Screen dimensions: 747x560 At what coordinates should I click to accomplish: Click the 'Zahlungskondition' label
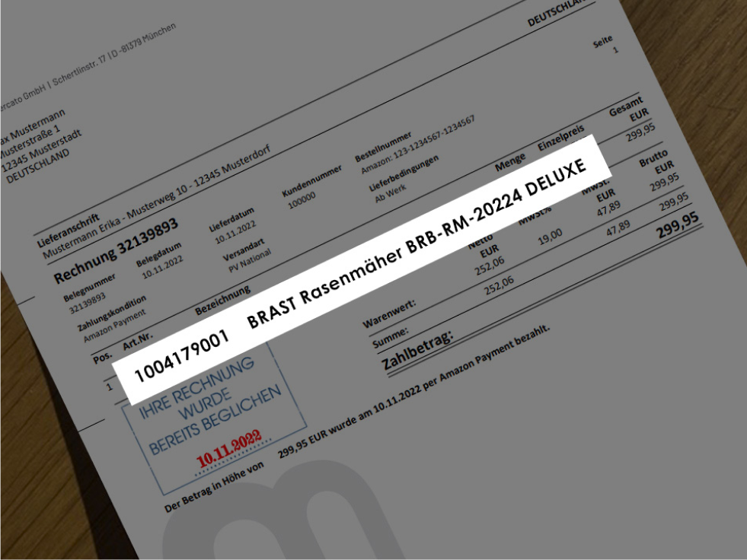click(112, 313)
